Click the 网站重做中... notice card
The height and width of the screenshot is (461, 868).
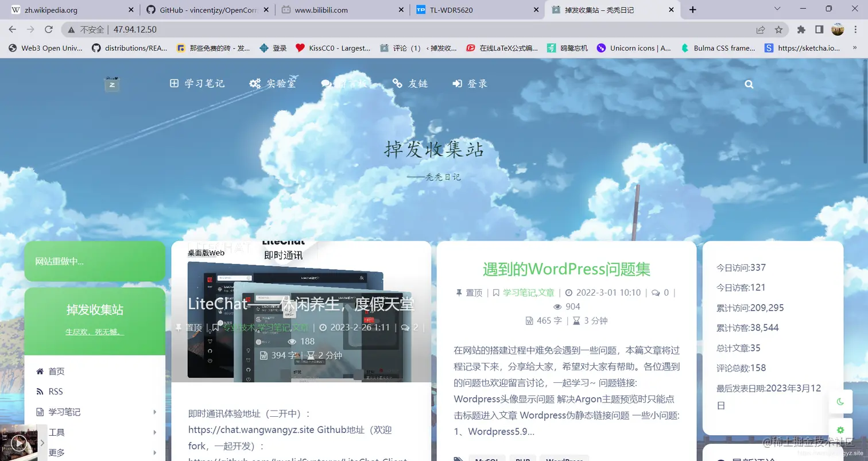[95, 261]
